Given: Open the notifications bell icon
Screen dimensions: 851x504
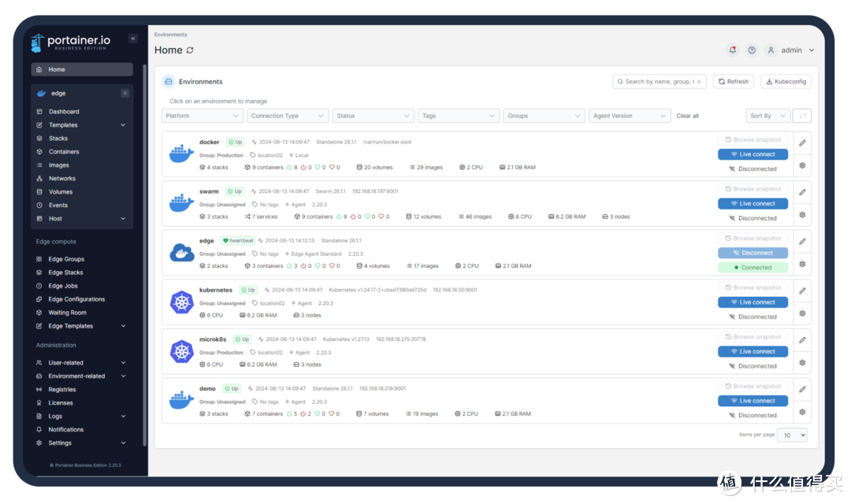Looking at the screenshot, I should [732, 50].
